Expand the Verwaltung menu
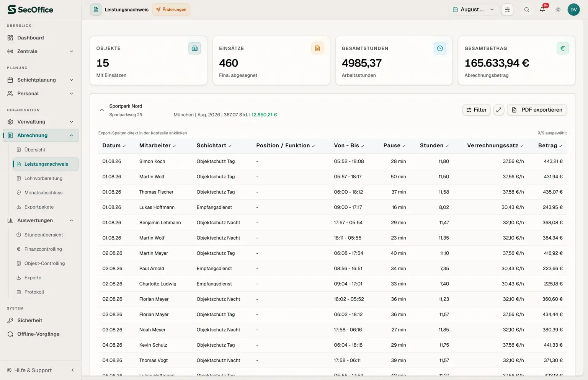 click(41, 122)
